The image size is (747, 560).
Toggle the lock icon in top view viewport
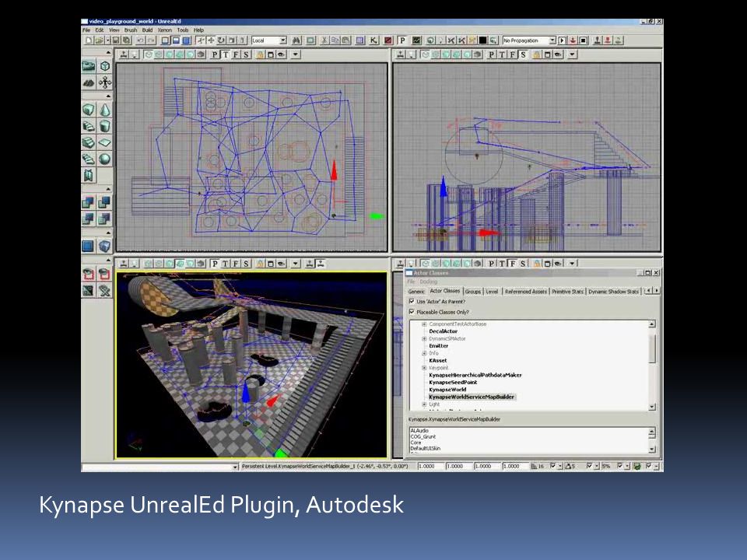[260, 54]
